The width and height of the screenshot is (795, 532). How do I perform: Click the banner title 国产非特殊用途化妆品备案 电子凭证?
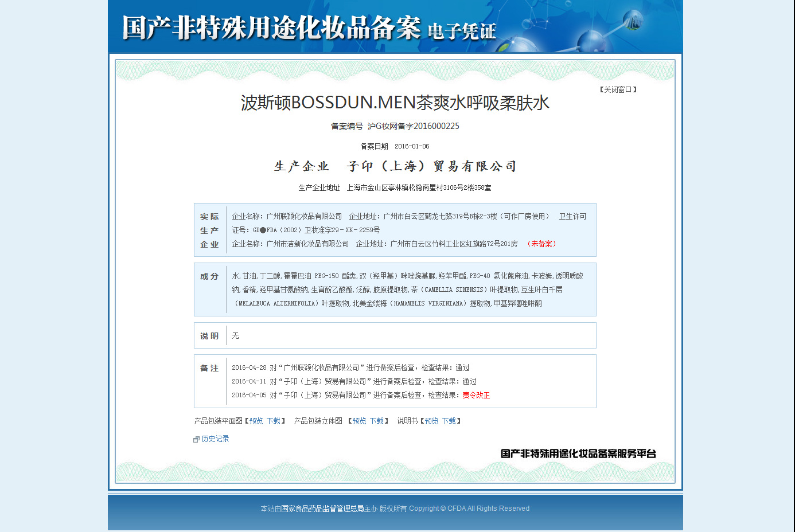(309, 28)
